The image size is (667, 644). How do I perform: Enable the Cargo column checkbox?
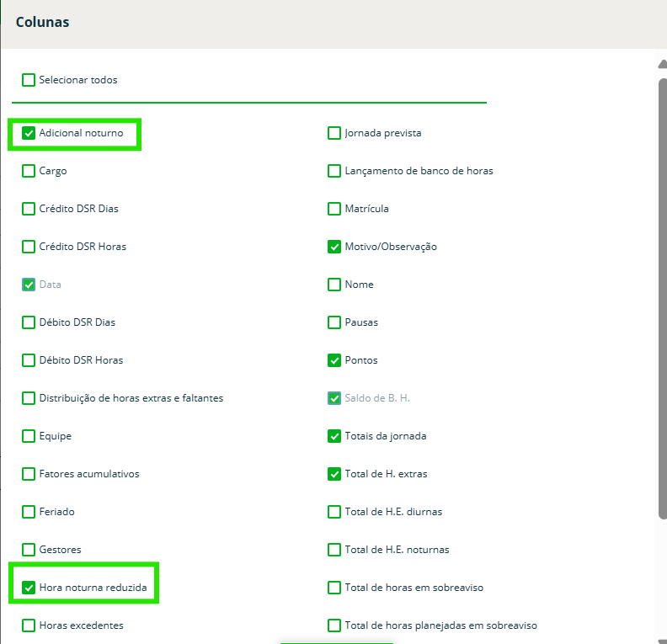tap(29, 171)
